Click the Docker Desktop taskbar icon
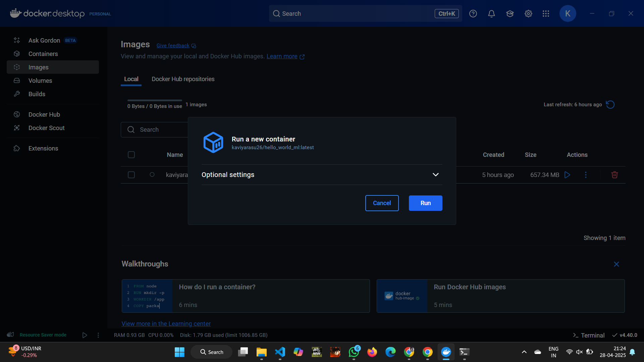The width and height of the screenshot is (644, 362). (446, 352)
